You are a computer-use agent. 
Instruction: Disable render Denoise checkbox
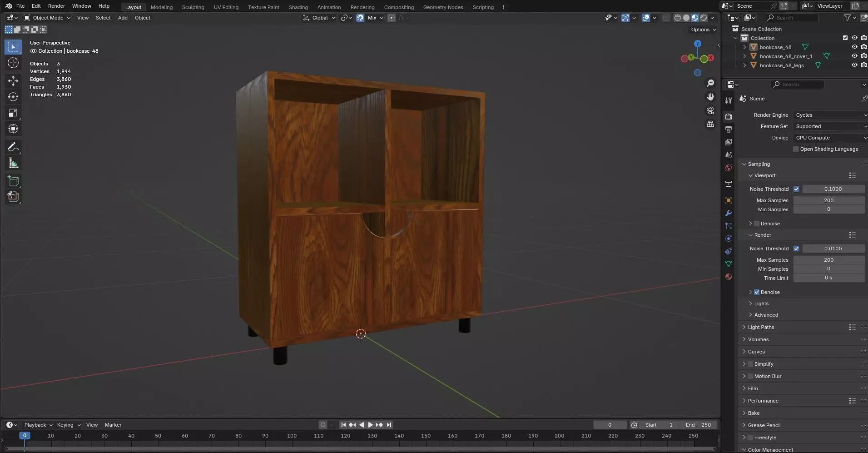[757, 292]
